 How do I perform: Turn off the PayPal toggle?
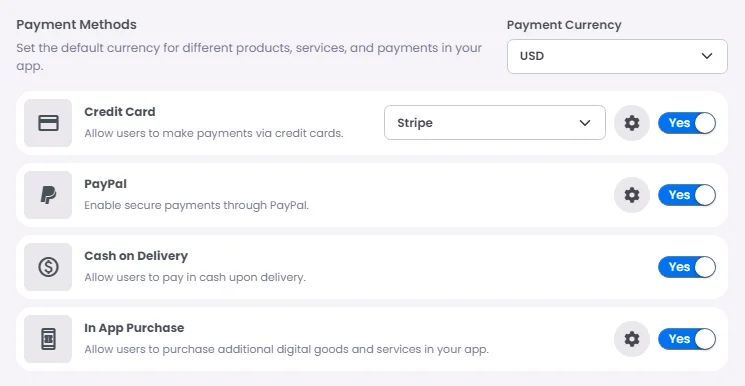click(x=687, y=195)
